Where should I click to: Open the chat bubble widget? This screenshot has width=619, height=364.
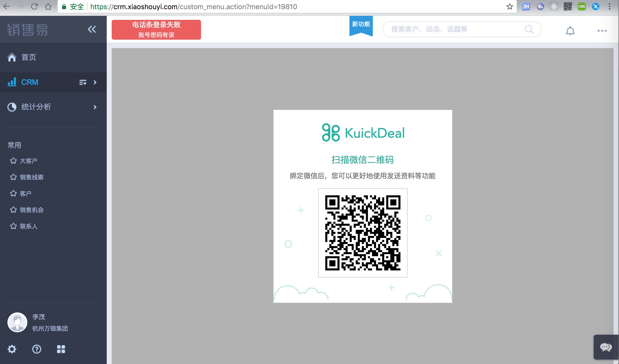606,347
